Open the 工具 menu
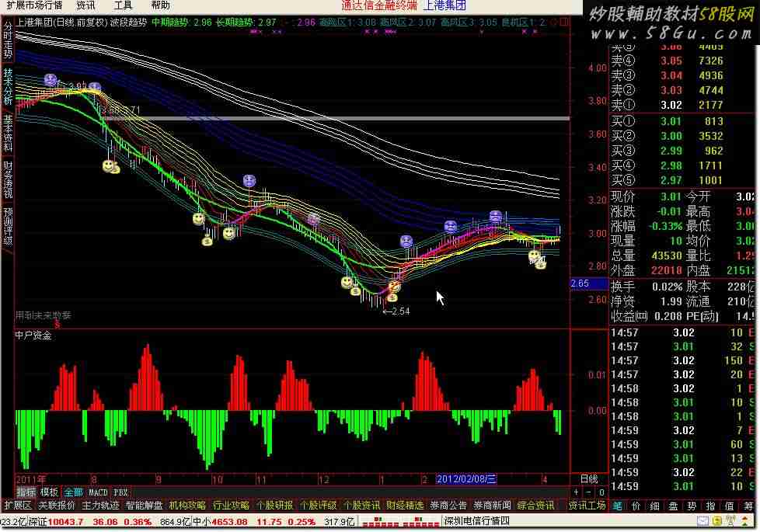The image size is (760, 532). pos(123,5)
